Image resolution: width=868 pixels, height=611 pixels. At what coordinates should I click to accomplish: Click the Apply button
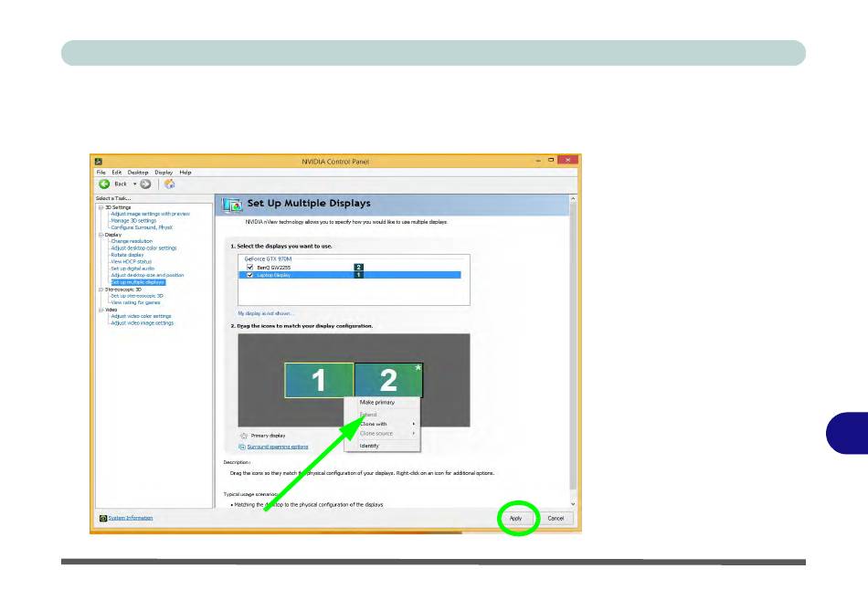[515, 519]
